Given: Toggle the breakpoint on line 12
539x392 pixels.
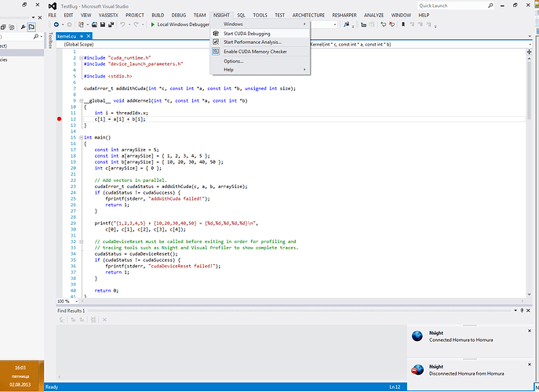Looking at the screenshot, I should 59,119.
